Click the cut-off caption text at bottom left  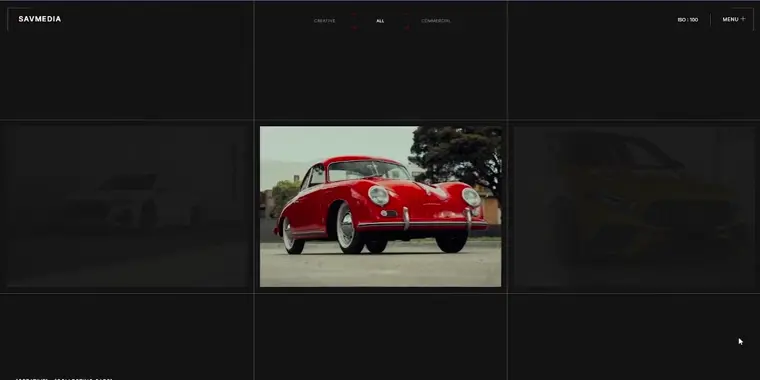click(64, 379)
